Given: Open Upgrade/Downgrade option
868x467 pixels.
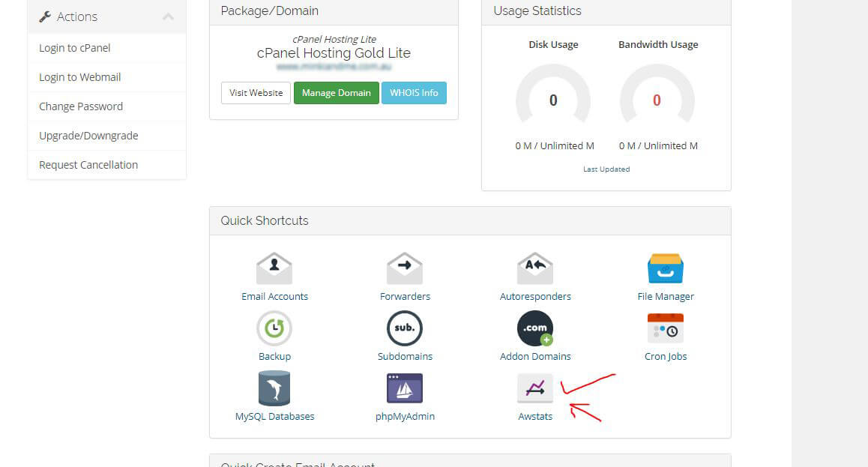Looking at the screenshot, I should (x=107, y=136).
